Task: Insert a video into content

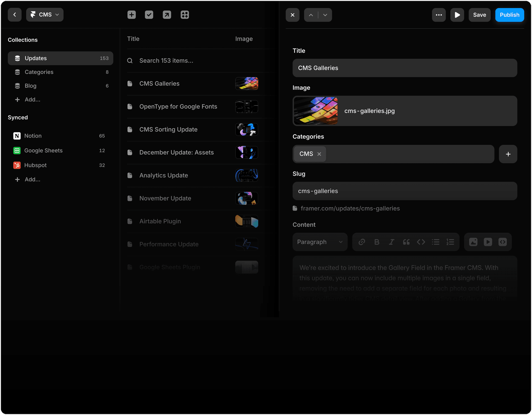Action: [x=488, y=242]
